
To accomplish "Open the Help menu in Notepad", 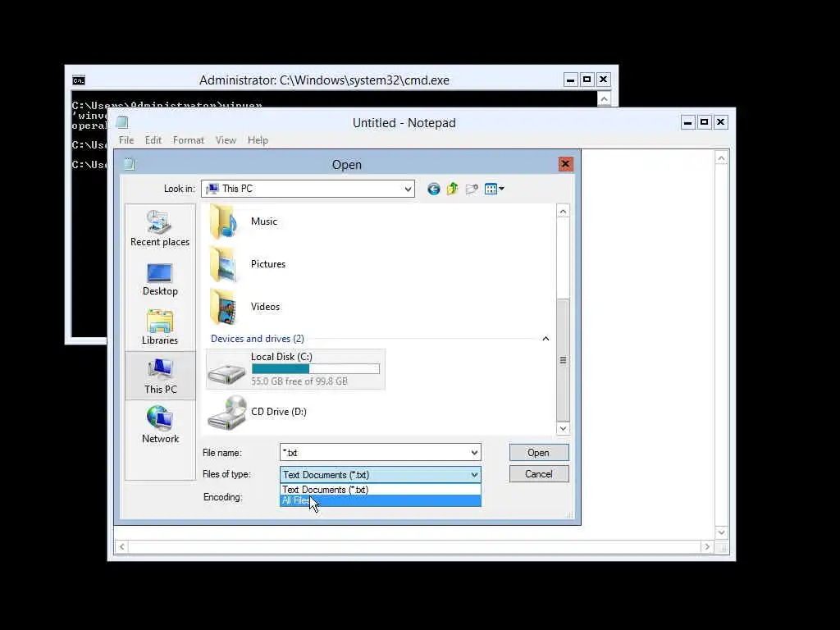I will click(x=258, y=140).
